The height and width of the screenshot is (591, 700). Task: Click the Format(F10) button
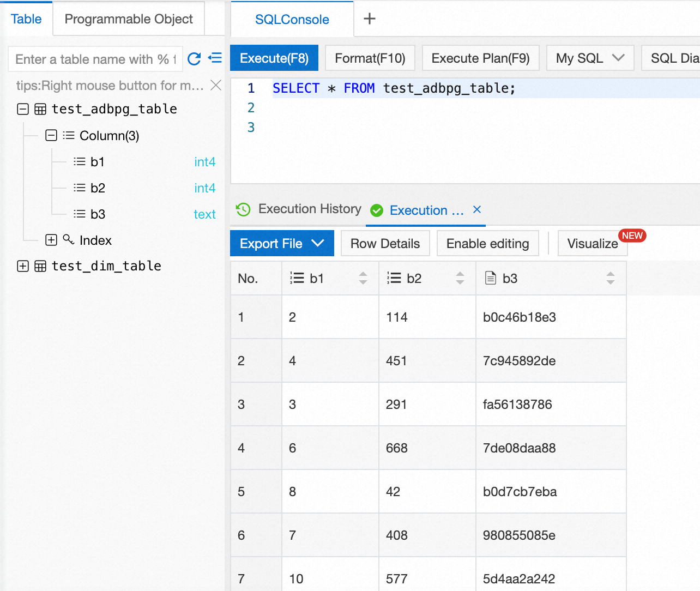tap(370, 58)
